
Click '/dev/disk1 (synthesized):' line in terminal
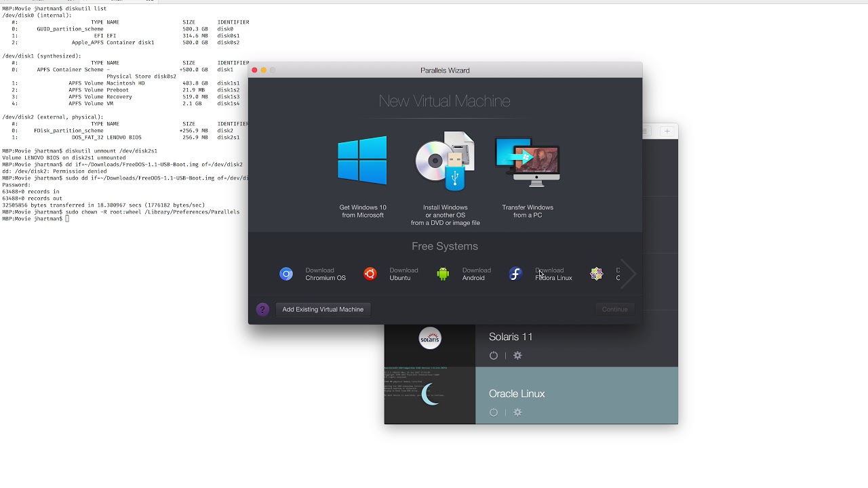coord(41,56)
